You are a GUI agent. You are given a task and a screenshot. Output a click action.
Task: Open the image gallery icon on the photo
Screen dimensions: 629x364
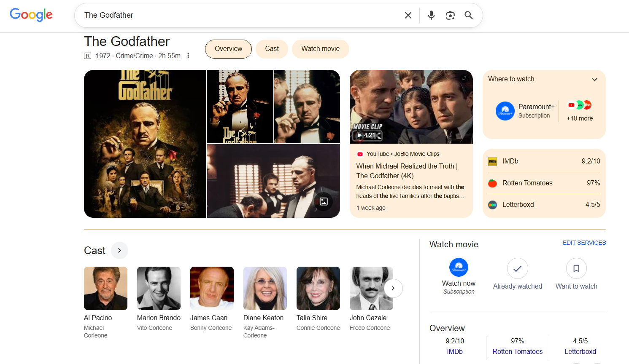coord(324,201)
